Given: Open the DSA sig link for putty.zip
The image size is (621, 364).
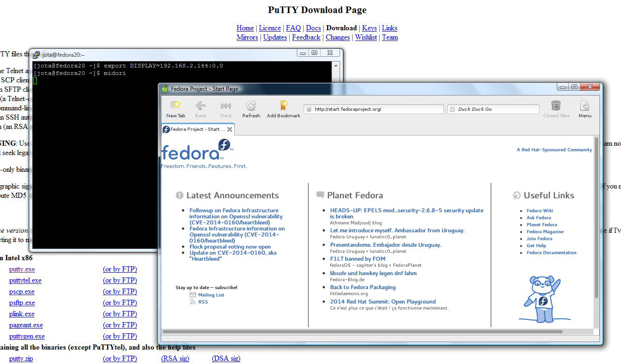Looking at the screenshot, I should click(226, 358).
